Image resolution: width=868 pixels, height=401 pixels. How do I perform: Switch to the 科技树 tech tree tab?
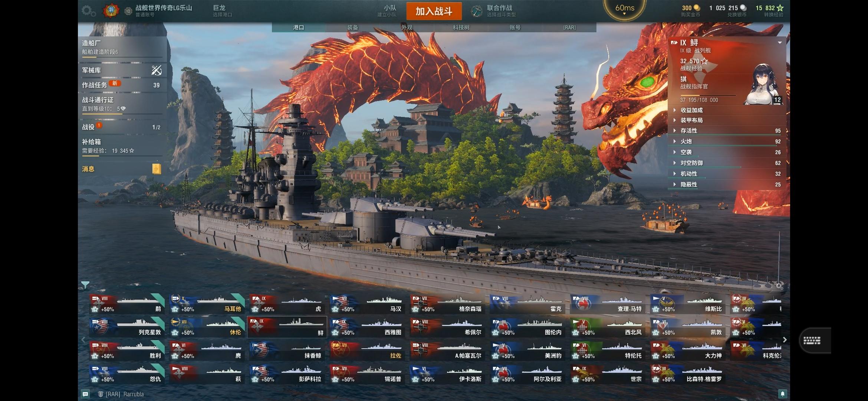click(461, 27)
